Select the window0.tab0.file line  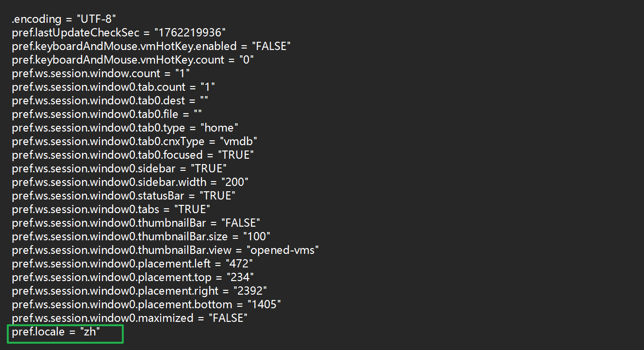tap(107, 115)
